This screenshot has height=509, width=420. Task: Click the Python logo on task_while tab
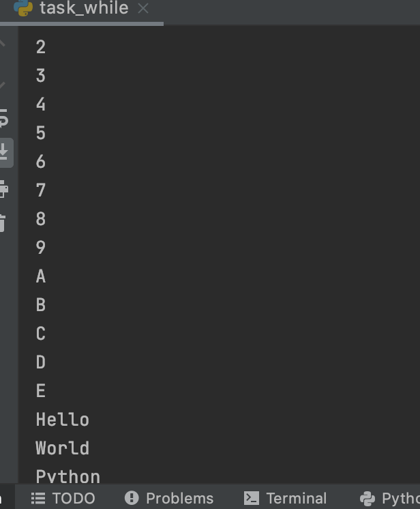click(x=23, y=8)
